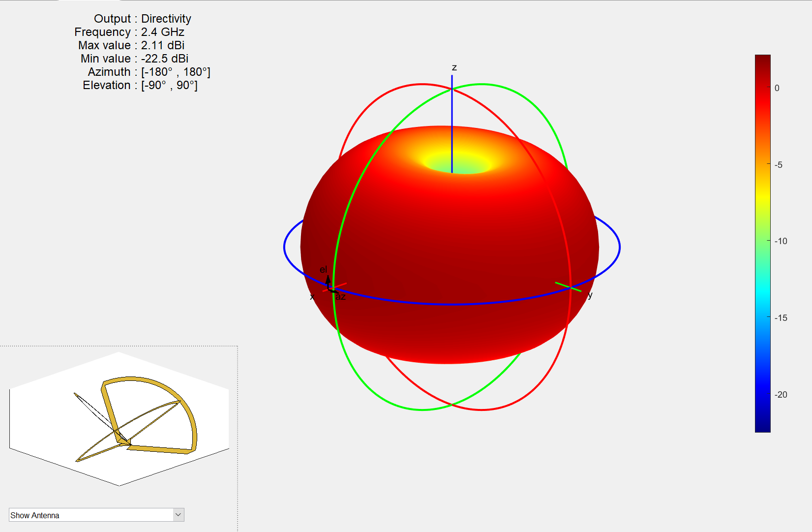Click the 'Elevation : [-90° , 90°]' text
This screenshot has width=812, height=532.
[x=140, y=85]
